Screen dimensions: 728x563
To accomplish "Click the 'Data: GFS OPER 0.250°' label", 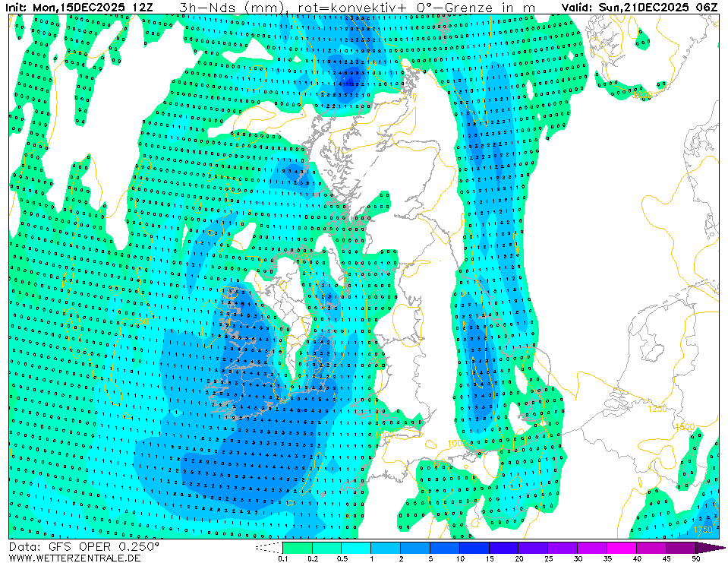I will (x=84, y=546).
